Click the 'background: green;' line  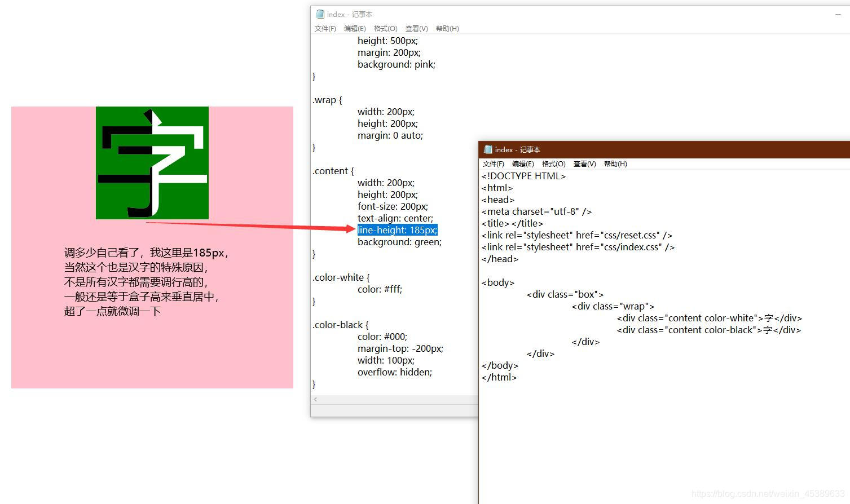pos(400,242)
